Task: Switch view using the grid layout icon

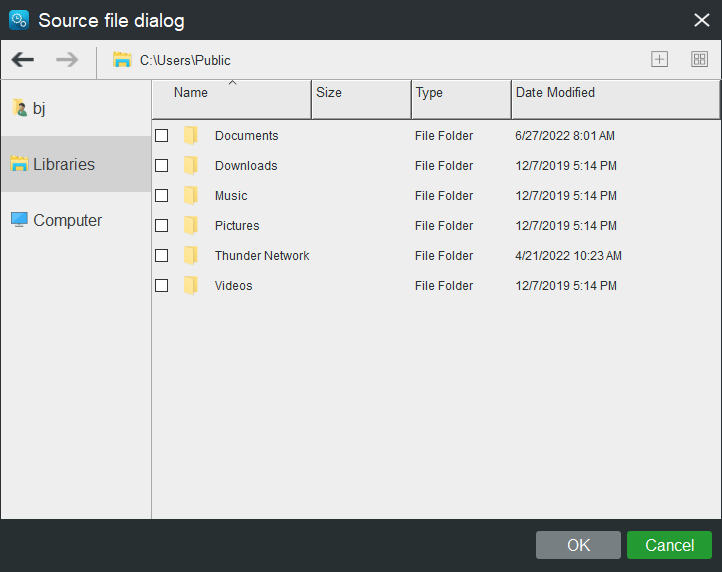Action: point(699,59)
